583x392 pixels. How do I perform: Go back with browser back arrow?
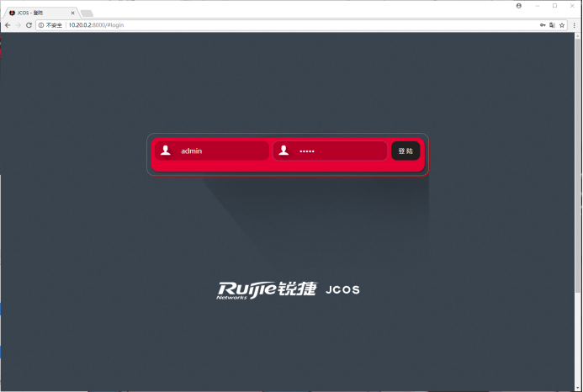point(8,25)
